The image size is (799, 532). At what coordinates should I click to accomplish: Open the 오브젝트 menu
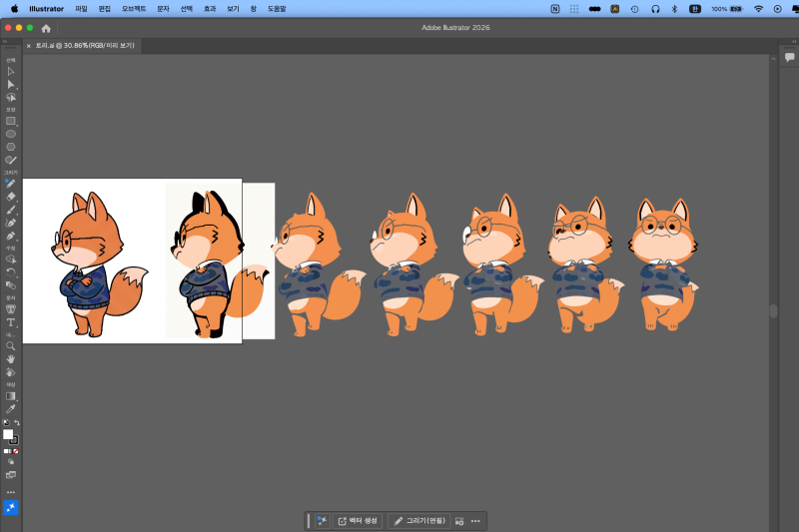click(x=134, y=9)
